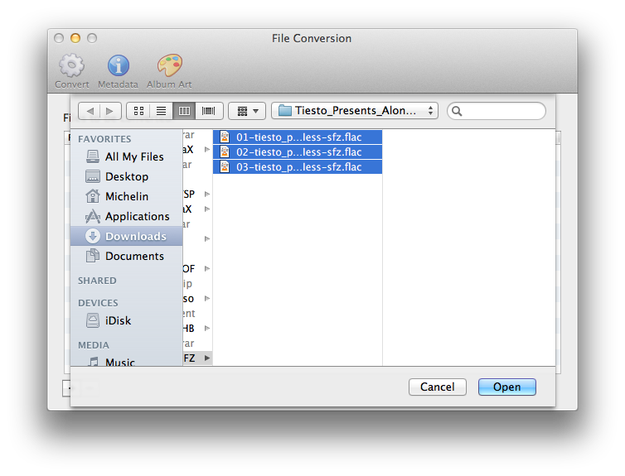Viewport: 625px width, 476px height.
Task: Click the SHARED sidebar heading
Action: (x=97, y=281)
